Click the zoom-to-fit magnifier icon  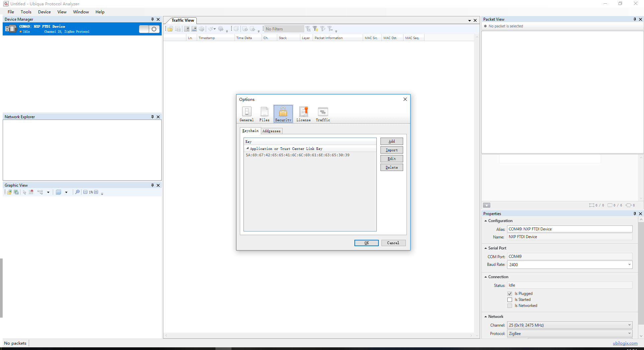tap(77, 192)
